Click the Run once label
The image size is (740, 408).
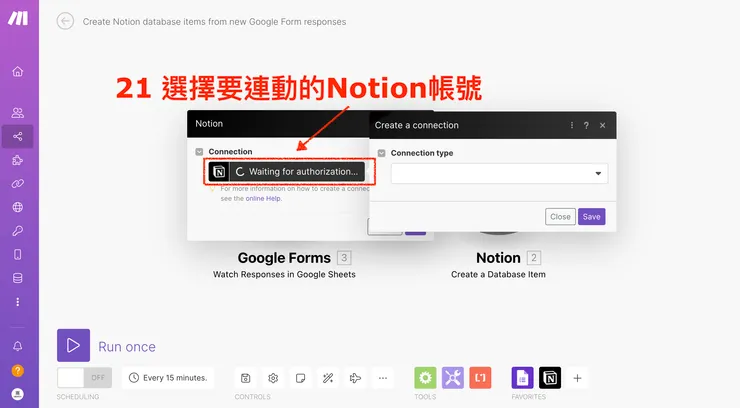pyautogui.click(x=127, y=347)
